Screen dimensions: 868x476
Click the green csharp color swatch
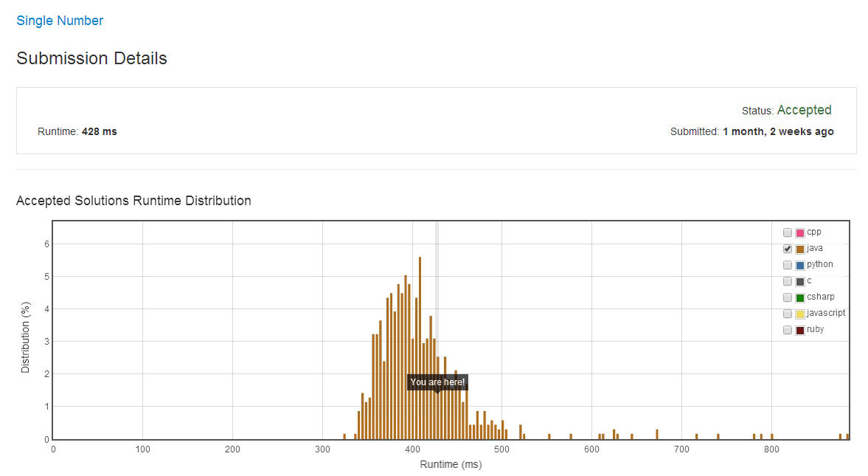point(800,298)
